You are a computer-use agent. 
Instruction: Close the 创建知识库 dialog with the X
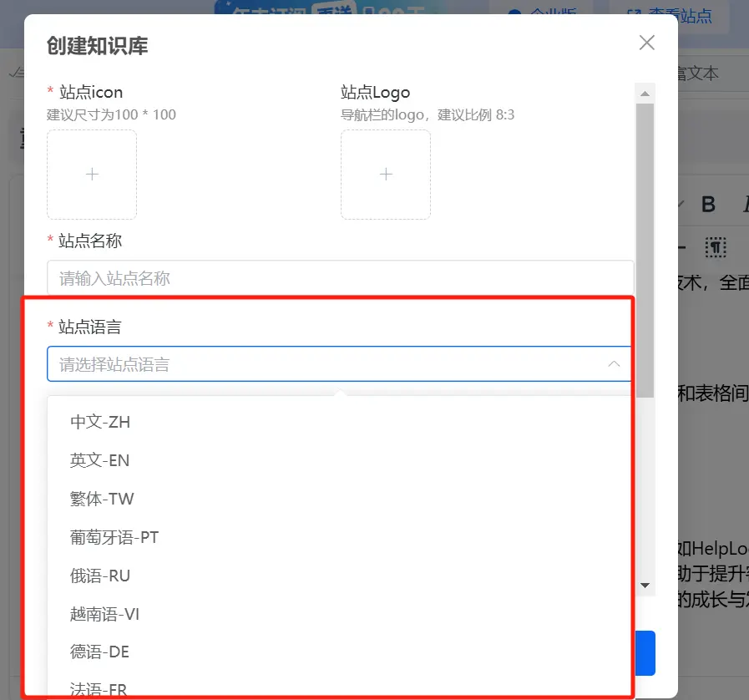646,42
